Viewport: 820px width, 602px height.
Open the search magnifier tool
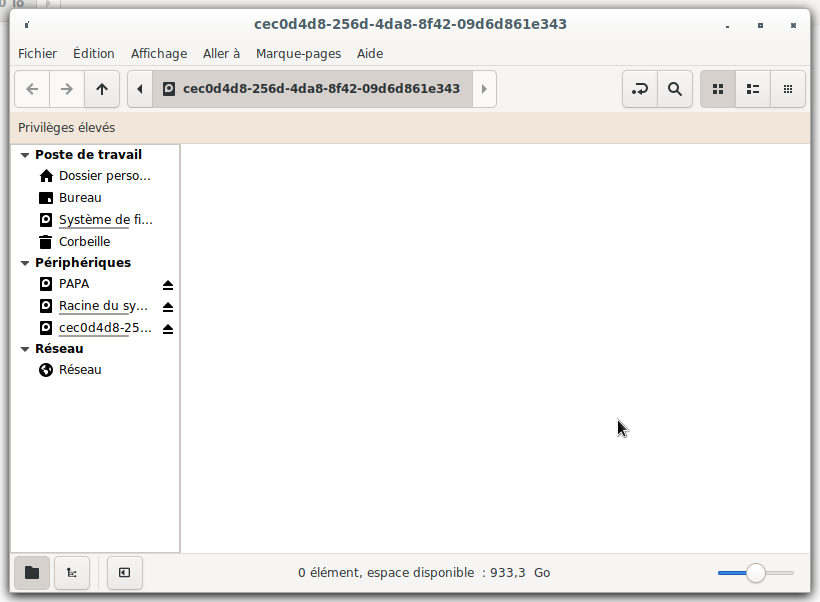pos(675,89)
